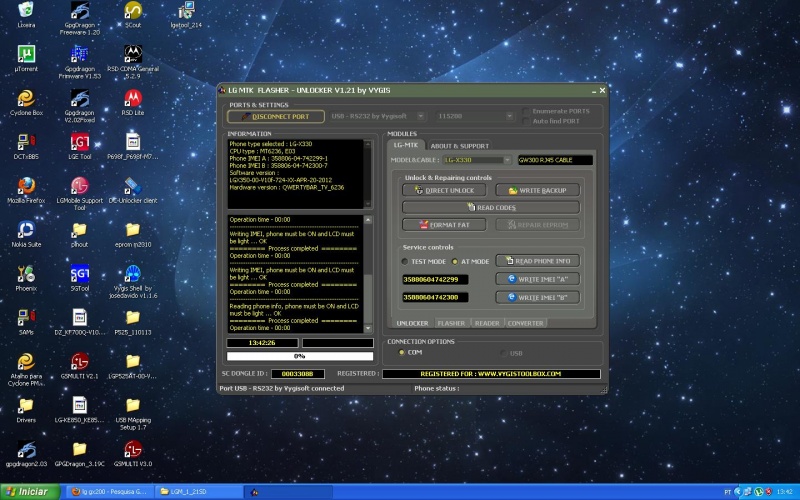Click the WRITE IMEI "A" button

coord(538,279)
